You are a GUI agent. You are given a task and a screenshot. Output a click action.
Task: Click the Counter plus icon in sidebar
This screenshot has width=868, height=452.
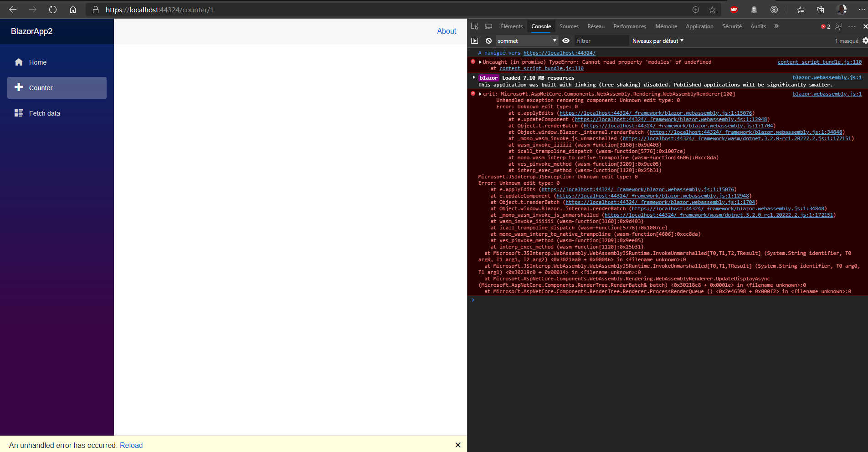point(19,87)
